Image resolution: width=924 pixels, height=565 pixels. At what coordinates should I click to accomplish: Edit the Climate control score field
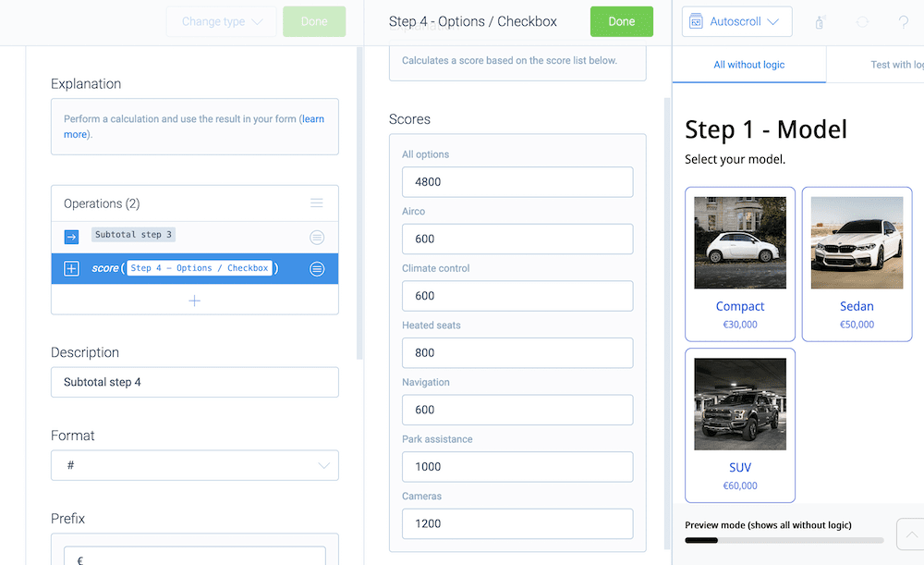click(517, 296)
